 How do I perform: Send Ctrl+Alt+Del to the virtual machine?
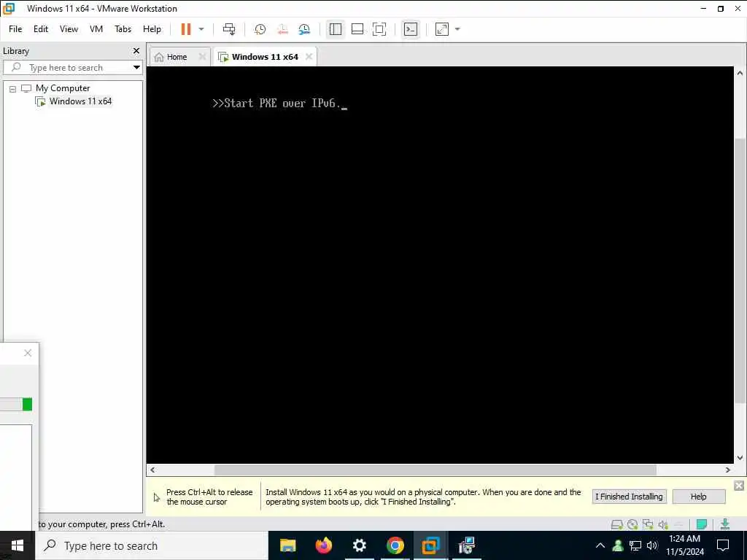pos(229,29)
